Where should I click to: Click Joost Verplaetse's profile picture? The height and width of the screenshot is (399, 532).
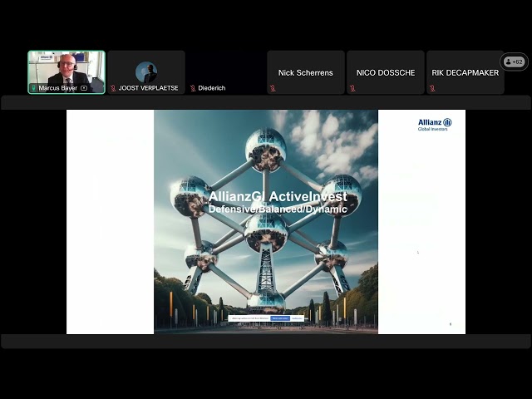(146, 72)
